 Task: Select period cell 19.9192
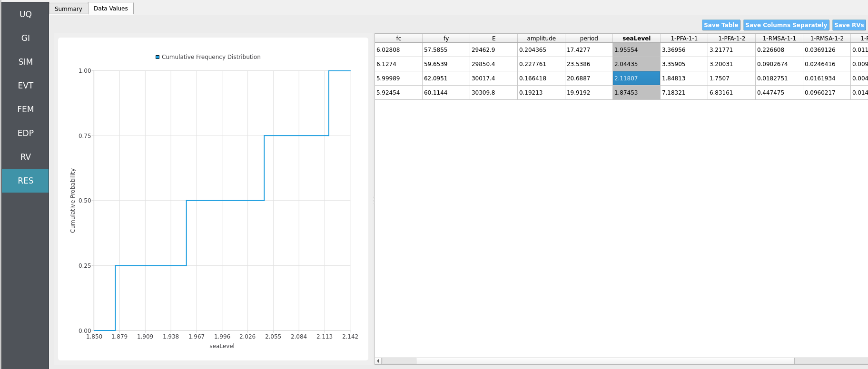tap(589, 93)
